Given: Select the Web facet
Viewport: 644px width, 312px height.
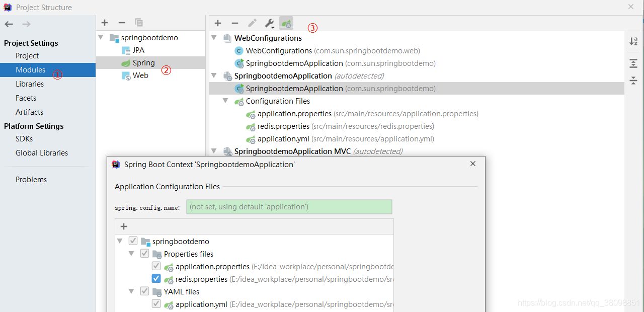Looking at the screenshot, I should pyautogui.click(x=140, y=75).
